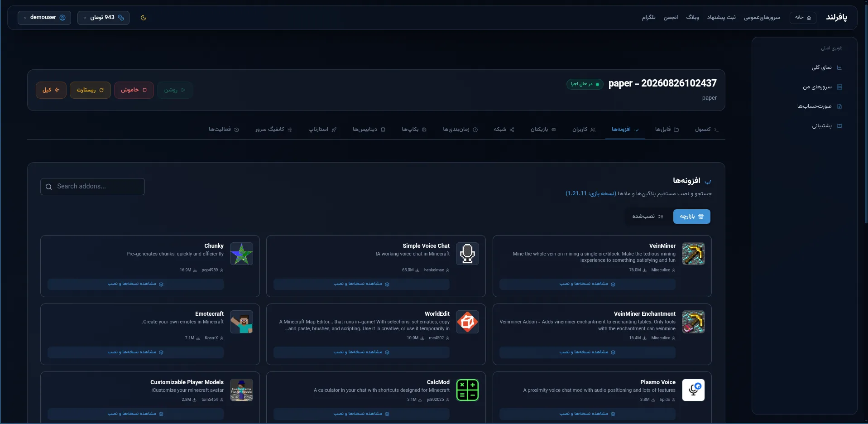Click the author name "KosmX"
The height and width of the screenshot is (424, 868).
coord(211,338)
